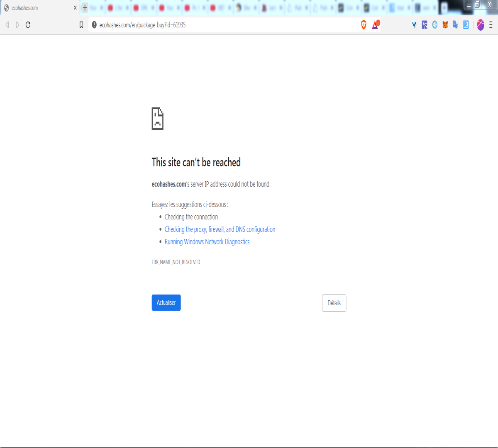The height and width of the screenshot is (448, 498).
Task: Go forward with the browser forward arrow
Action: 17,25
